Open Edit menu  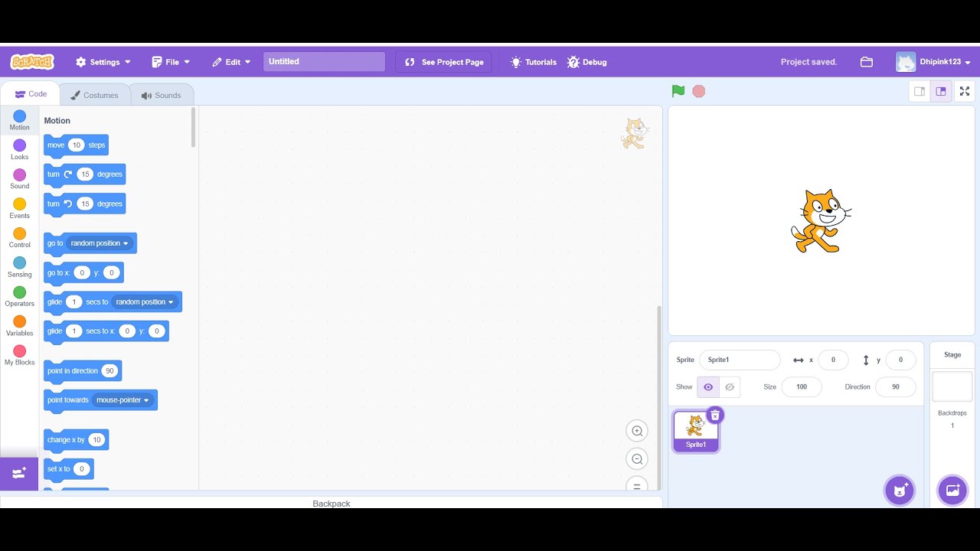coord(231,62)
